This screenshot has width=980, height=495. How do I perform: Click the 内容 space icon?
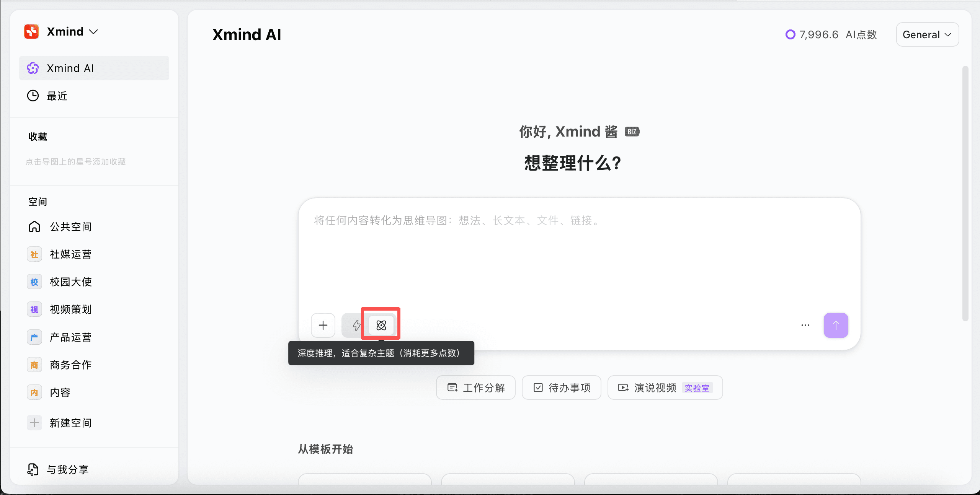pyautogui.click(x=34, y=392)
